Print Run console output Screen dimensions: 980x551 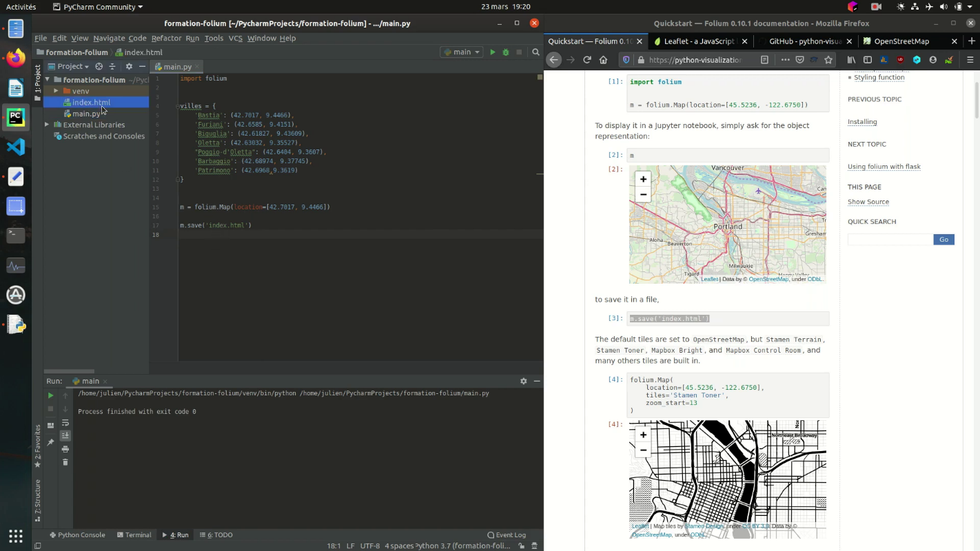point(65,449)
